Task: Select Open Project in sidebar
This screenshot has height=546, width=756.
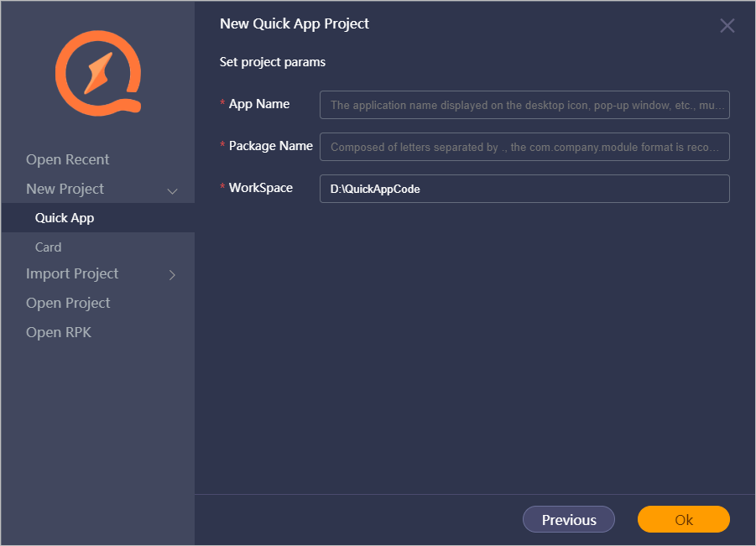Action: 68,303
